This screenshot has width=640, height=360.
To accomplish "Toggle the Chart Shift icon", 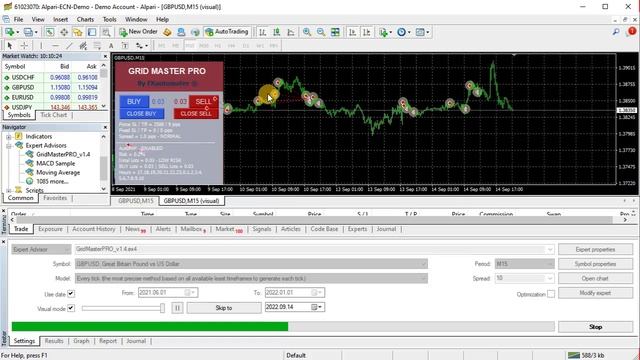I will pos(366,32).
